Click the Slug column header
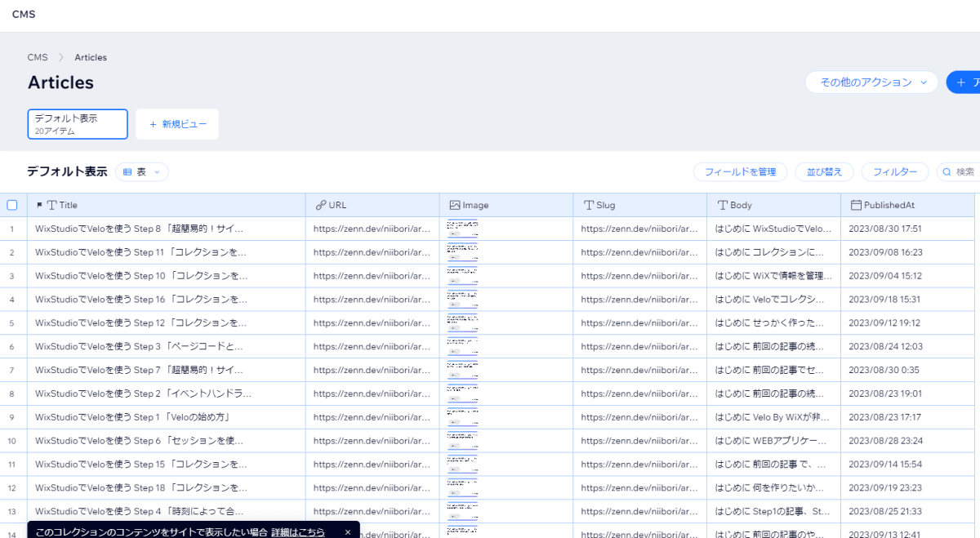Image resolution: width=980 pixels, height=538 pixels. pyautogui.click(x=640, y=205)
